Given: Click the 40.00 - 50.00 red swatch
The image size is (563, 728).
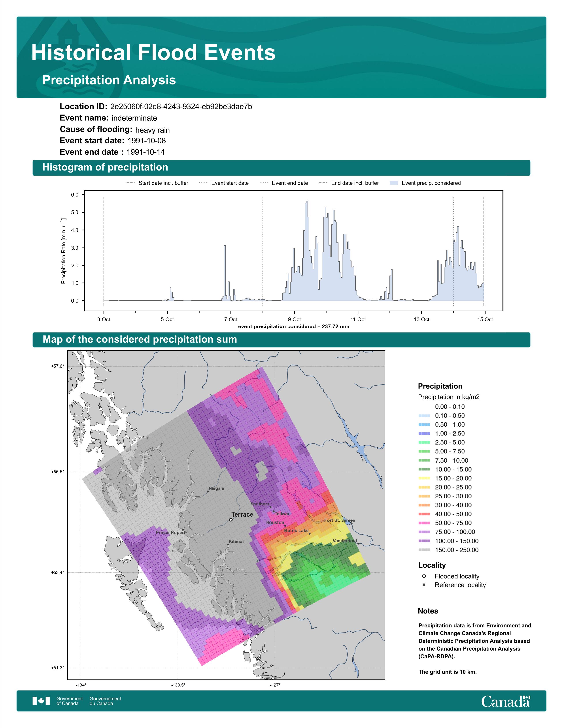Looking at the screenshot, I should (x=424, y=514).
